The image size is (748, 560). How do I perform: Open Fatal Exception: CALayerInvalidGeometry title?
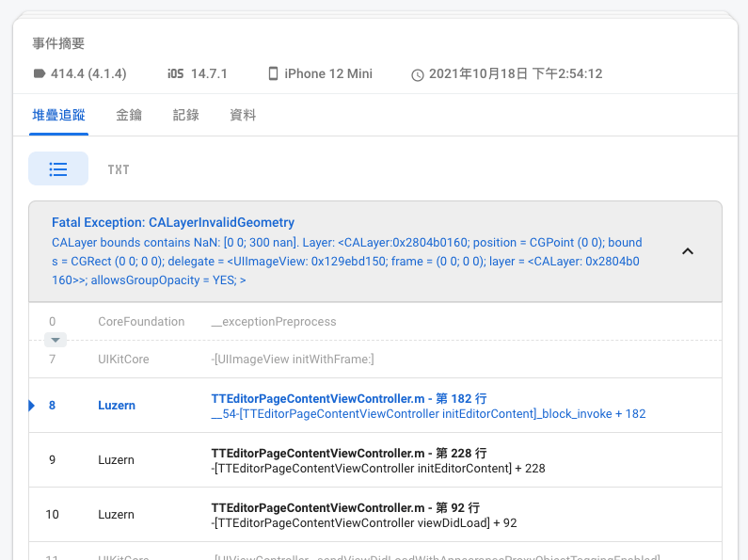(173, 223)
